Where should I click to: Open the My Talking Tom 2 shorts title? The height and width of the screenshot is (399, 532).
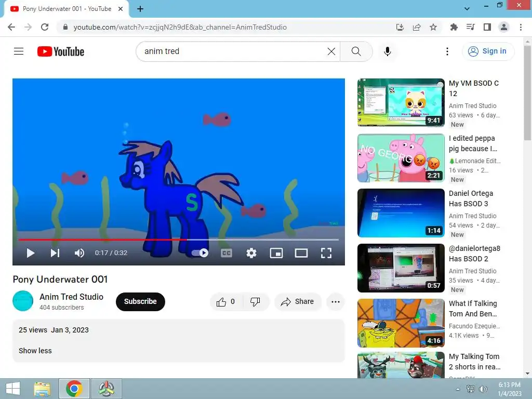474,362
